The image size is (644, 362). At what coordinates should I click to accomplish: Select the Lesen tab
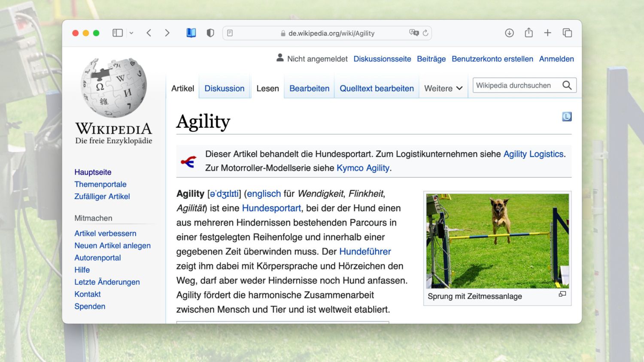pos(267,88)
